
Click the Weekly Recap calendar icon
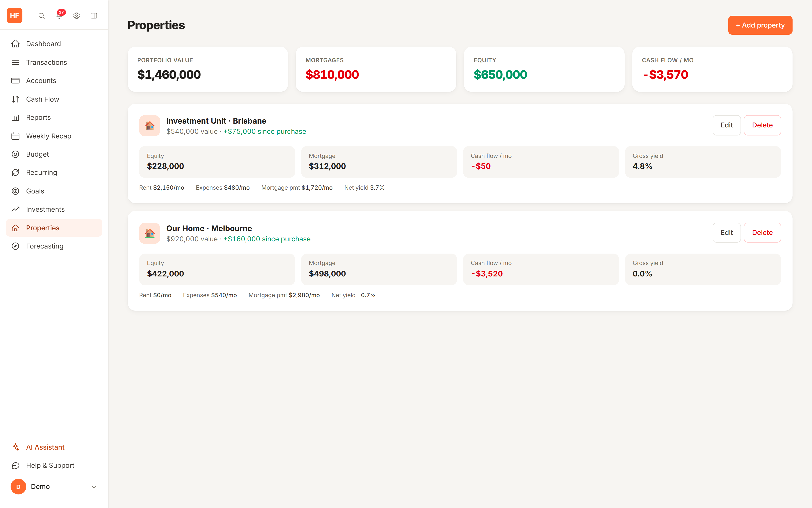pyautogui.click(x=15, y=136)
